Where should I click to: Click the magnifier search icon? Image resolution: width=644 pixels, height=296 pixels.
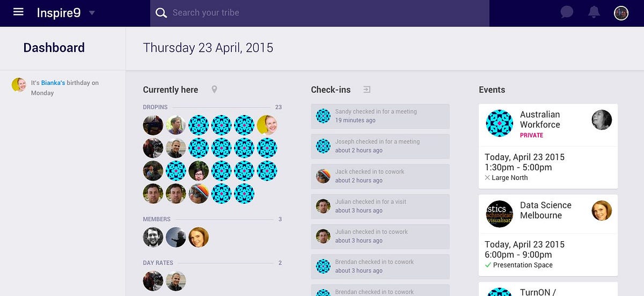tap(161, 13)
